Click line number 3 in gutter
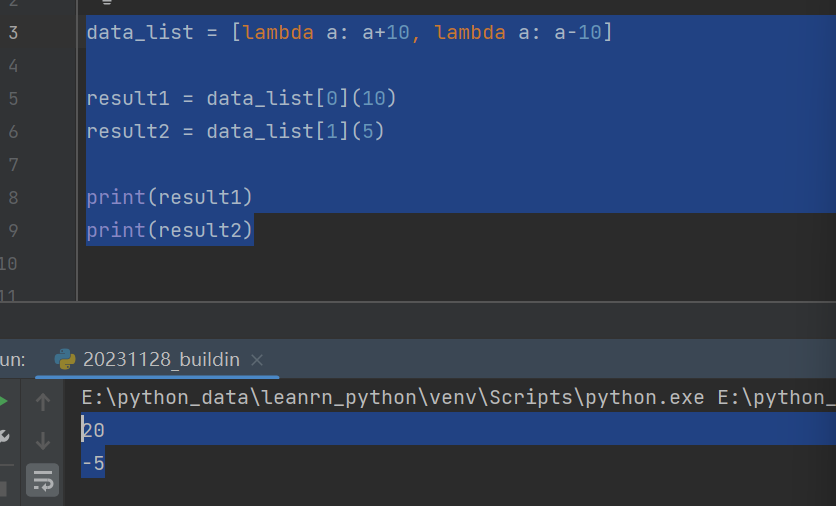The width and height of the screenshot is (836, 506). 13,33
